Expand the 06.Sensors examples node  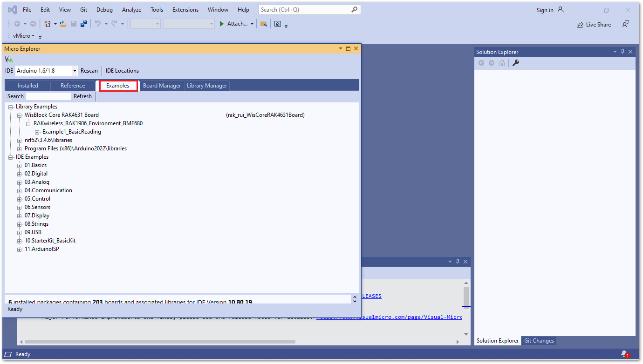20,207
